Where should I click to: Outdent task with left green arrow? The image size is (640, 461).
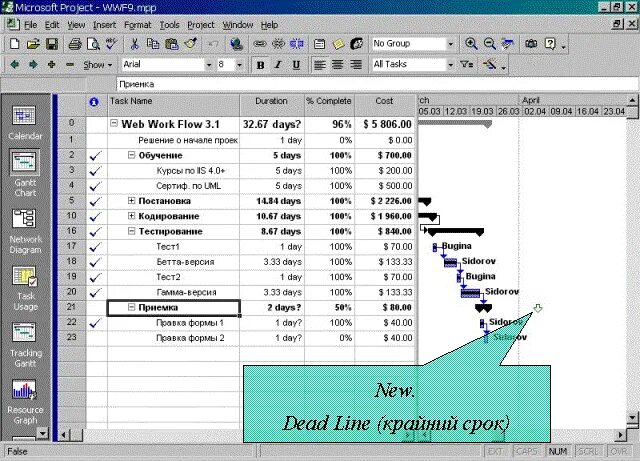point(15,65)
